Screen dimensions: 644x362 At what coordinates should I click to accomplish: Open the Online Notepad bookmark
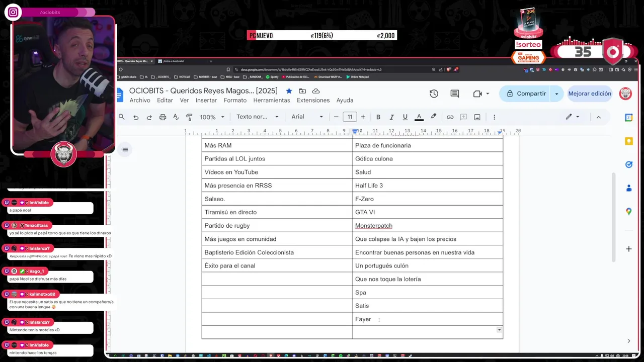click(x=357, y=77)
